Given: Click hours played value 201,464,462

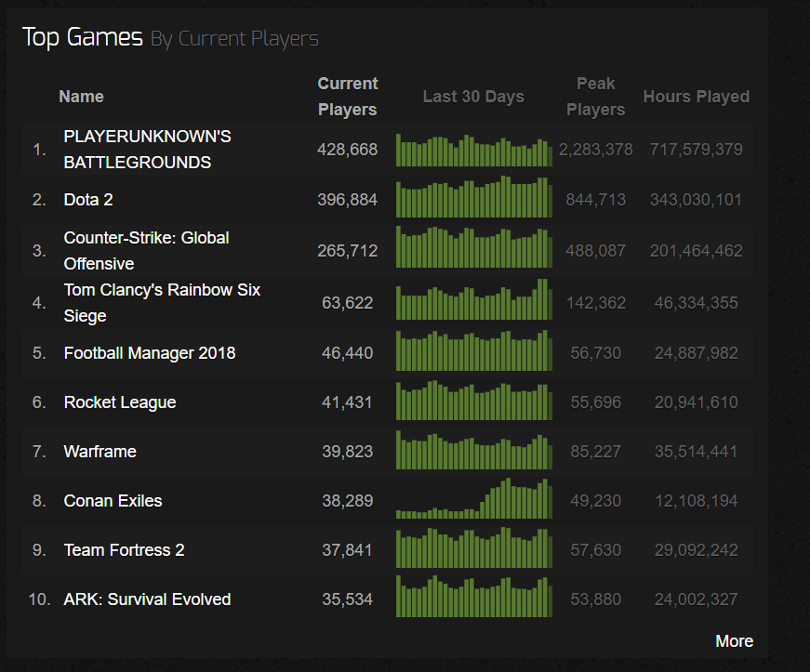Looking at the screenshot, I should (x=697, y=251).
